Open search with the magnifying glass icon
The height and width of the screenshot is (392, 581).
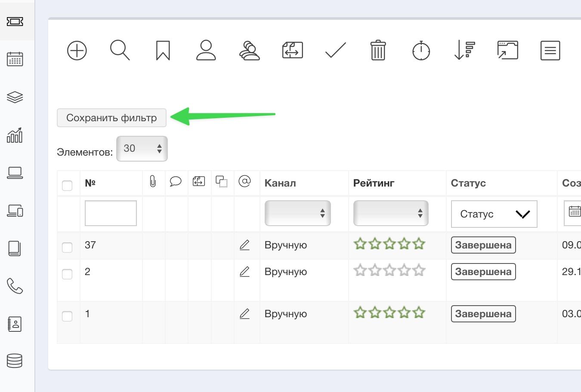[x=120, y=50]
